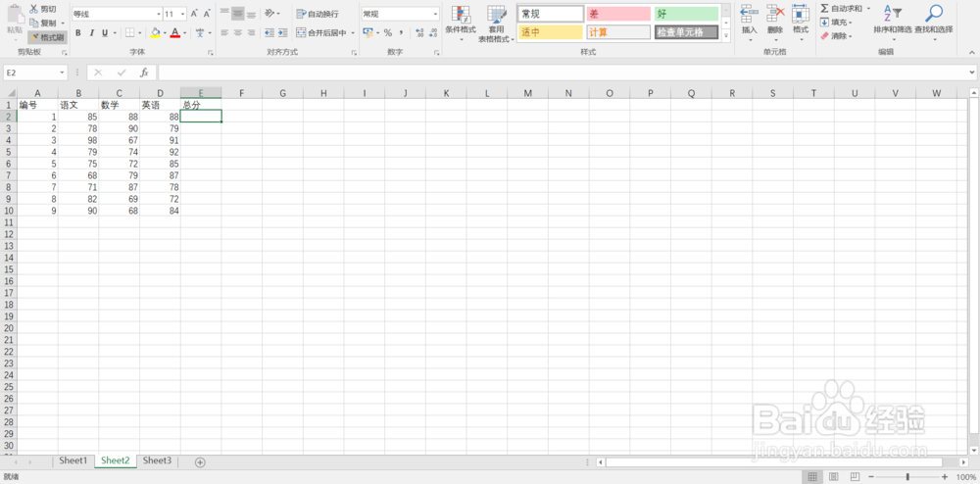Open Format as Table (套用表格格式)
Image resolution: width=980 pixels, height=484 pixels.
coord(497,24)
